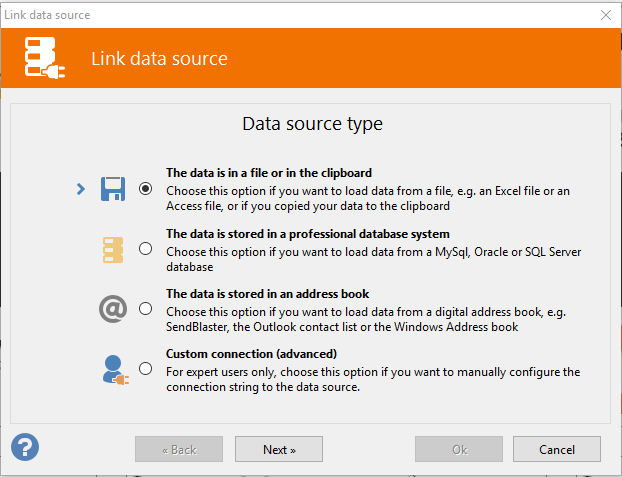Click the white database plug icon in the header
This screenshot has height=477, width=622.
[x=44, y=58]
